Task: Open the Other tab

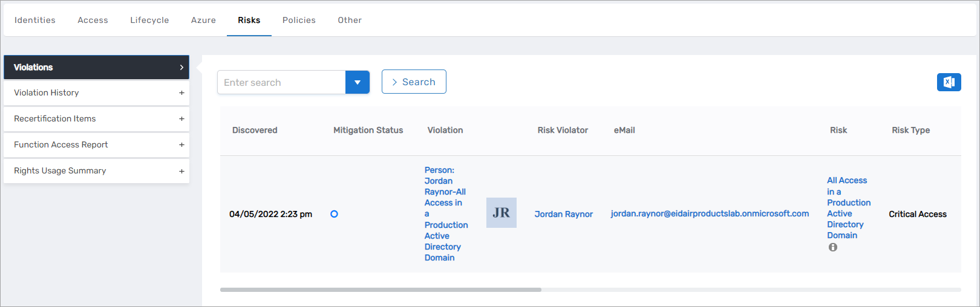Action: click(x=350, y=20)
